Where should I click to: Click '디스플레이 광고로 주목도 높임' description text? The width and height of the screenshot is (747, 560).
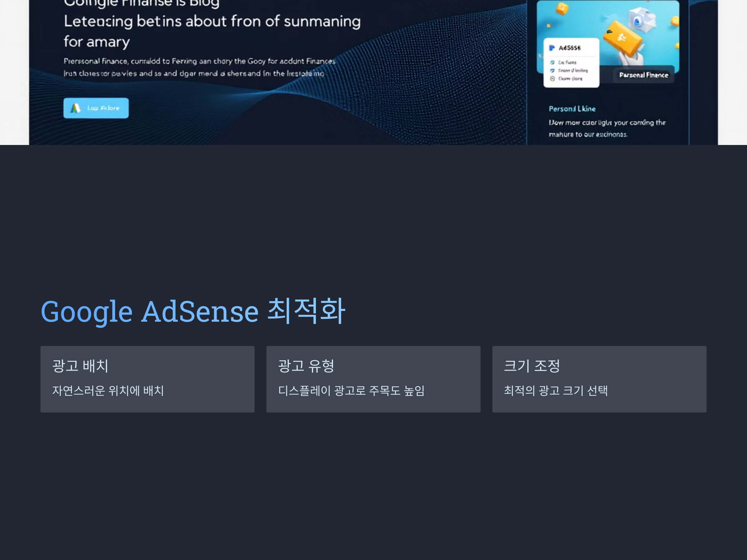tap(351, 390)
